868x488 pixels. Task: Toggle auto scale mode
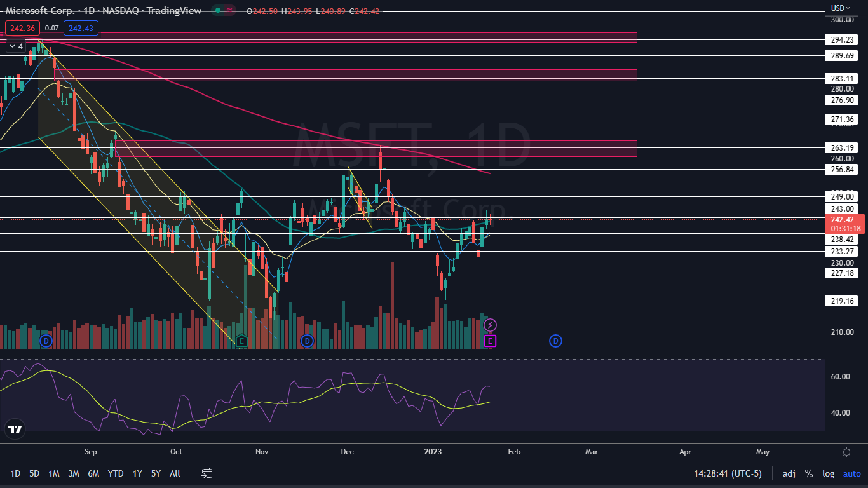tap(851, 473)
